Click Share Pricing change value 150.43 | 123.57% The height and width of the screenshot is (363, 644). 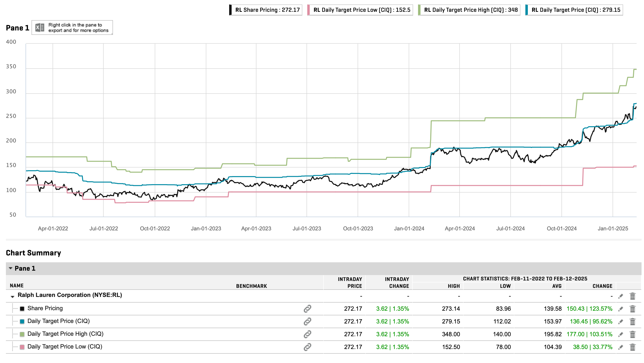[589, 309]
